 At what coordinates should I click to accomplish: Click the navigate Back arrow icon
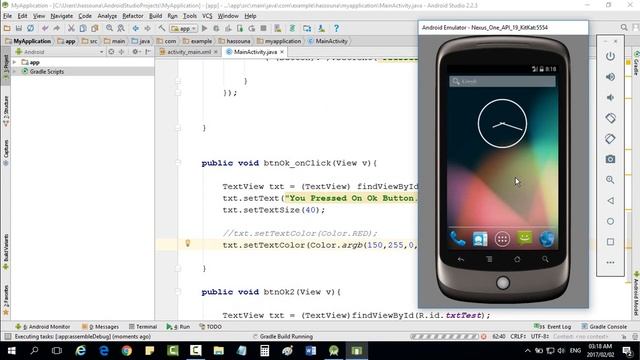point(136,28)
